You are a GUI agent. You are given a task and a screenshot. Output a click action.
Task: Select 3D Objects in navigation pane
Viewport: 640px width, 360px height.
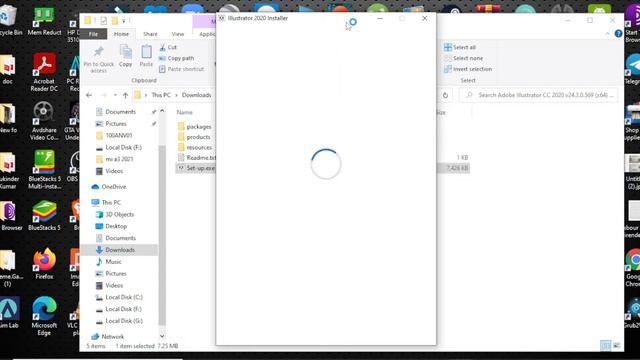(x=119, y=214)
